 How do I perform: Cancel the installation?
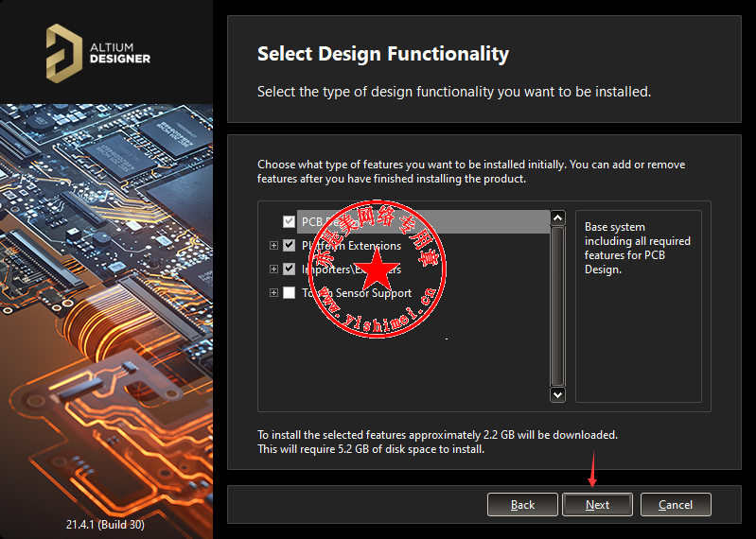click(675, 504)
